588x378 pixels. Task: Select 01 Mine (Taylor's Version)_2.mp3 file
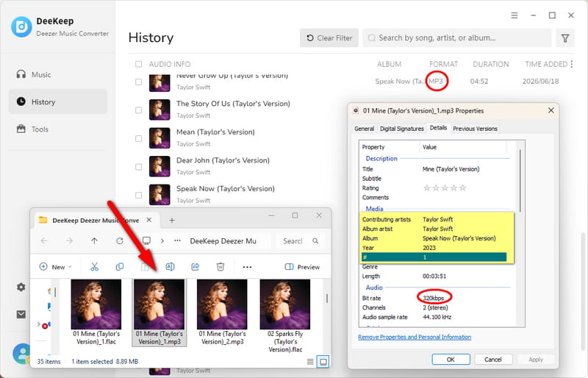pos(222,313)
